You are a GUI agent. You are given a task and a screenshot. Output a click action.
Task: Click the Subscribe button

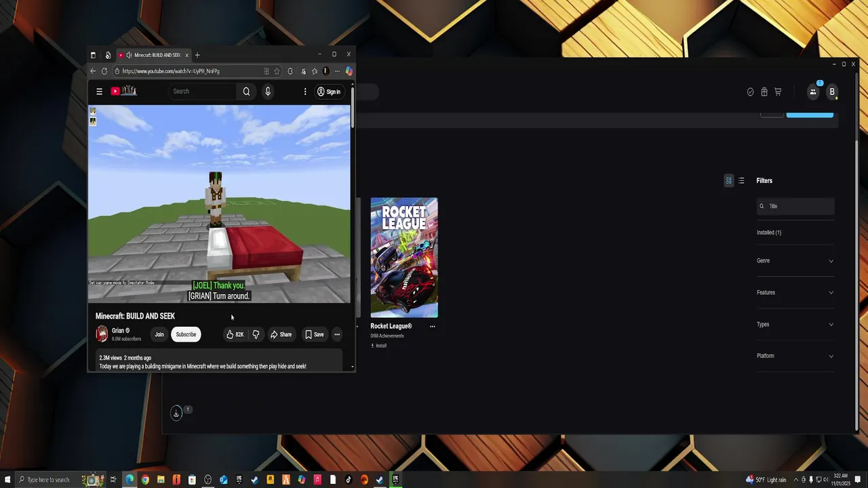(186, 334)
